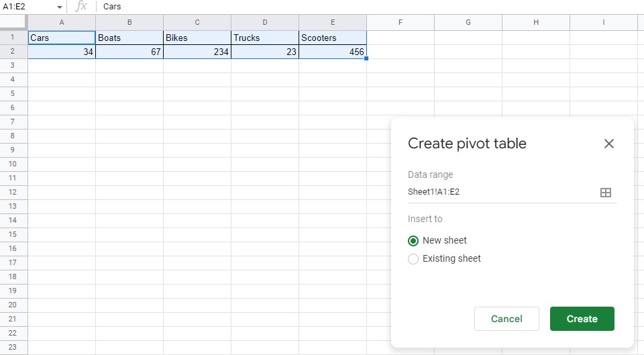Click cell with value 234
The height and width of the screenshot is (355, 644).
(197, 52)
